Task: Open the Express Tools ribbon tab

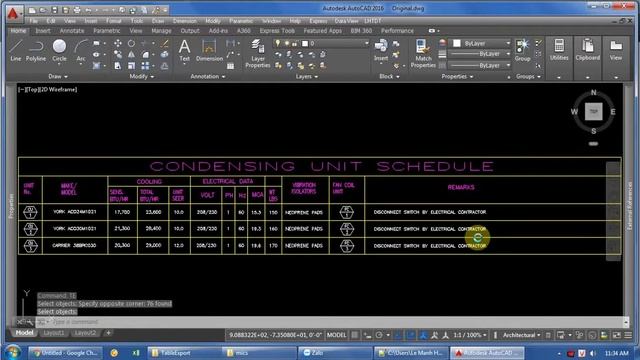Action: tap(277, 31)
